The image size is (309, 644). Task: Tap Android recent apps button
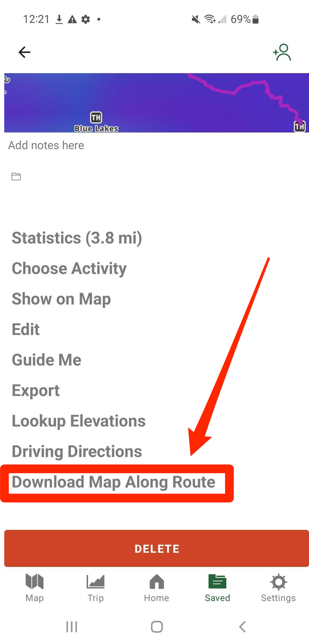coord(72,627)
